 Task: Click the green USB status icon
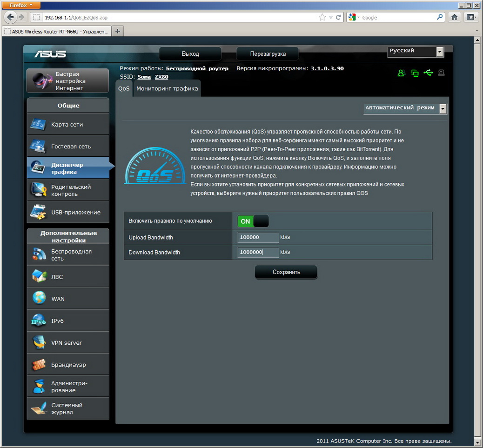[x=428, y=73]
